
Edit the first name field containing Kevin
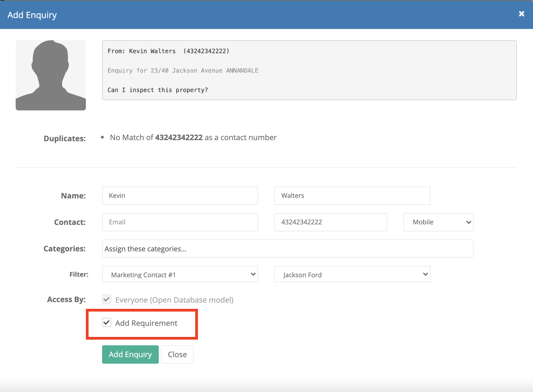pos(180,196)
